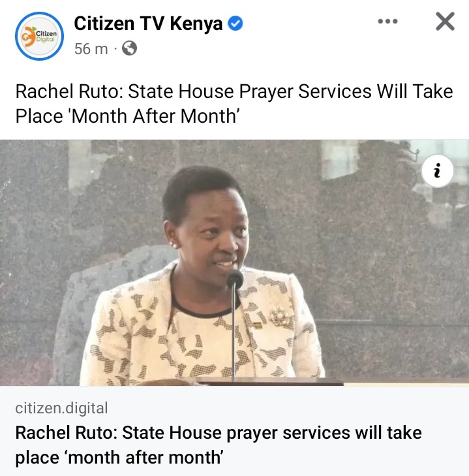Click the first line of the post caption
This screenshot has height=476, width=469.
coord(234,91)
